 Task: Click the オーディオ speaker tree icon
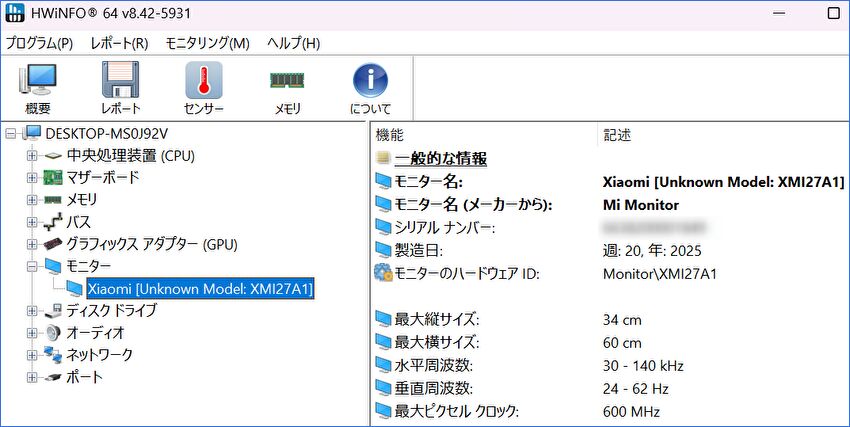[x=53, y=332]
